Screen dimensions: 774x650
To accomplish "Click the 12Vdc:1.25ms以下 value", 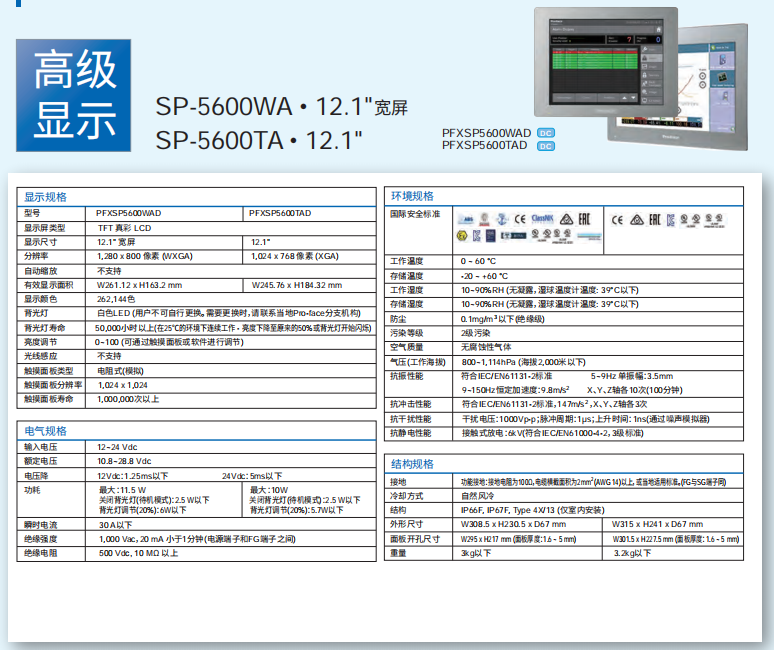I will pyautogui.click(x=132, y=476).
